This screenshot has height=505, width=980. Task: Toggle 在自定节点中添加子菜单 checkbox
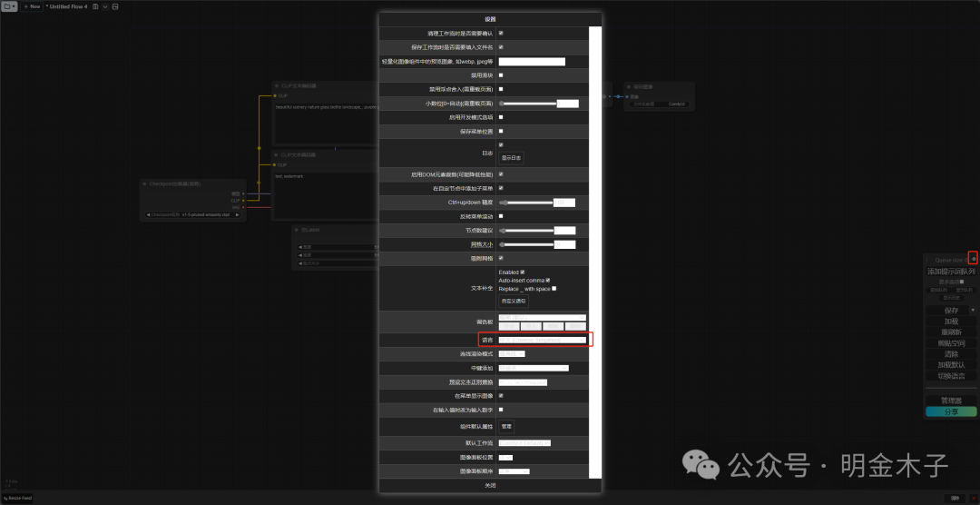(501, 188)
